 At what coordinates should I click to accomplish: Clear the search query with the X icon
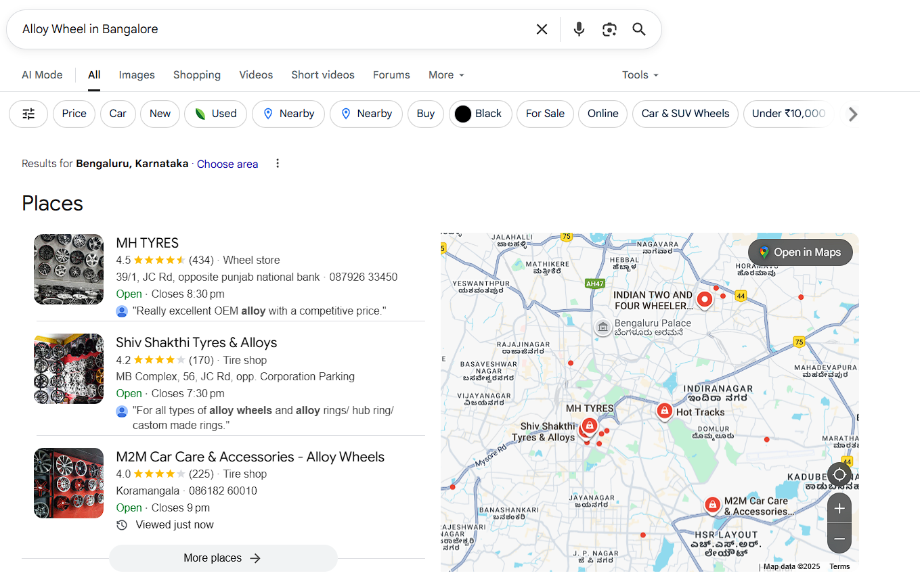(542, 29)
